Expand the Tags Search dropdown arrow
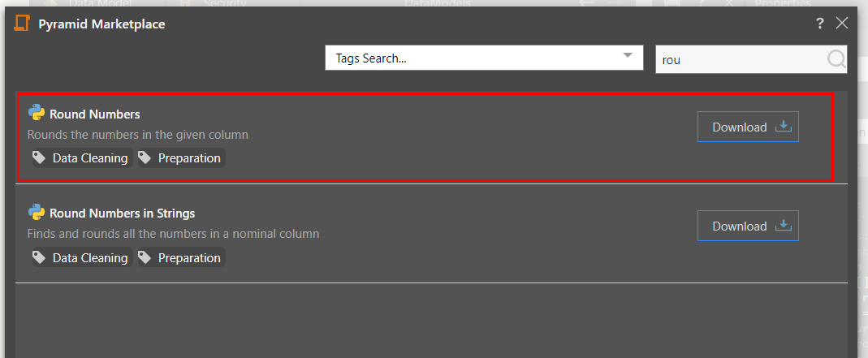Image resolution: width=868 pixels, height=358 pixels. click(627, 55)
